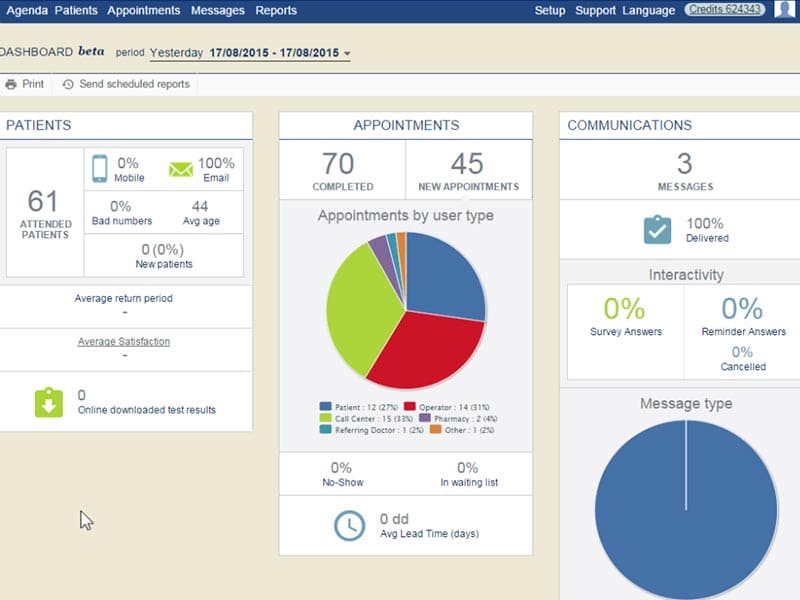Click the 0 dd Avg Lead Time value
This screenshot has height=600, width=800.
[394, 519]
